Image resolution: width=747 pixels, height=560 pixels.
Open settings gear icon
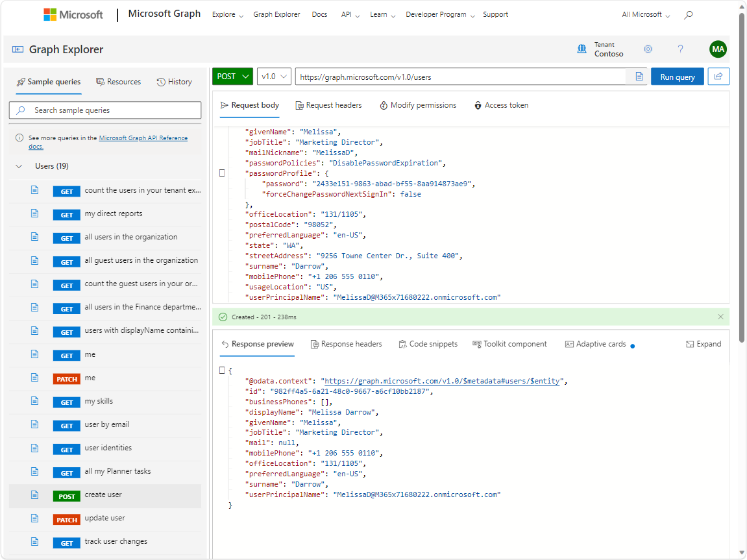coord(648,49)
